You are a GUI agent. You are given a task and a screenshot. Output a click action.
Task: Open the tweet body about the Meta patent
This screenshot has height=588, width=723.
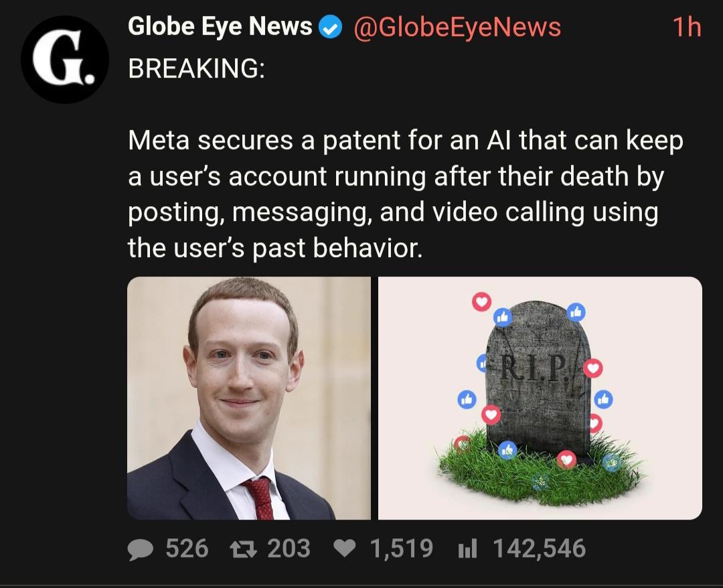coord(405,194)
